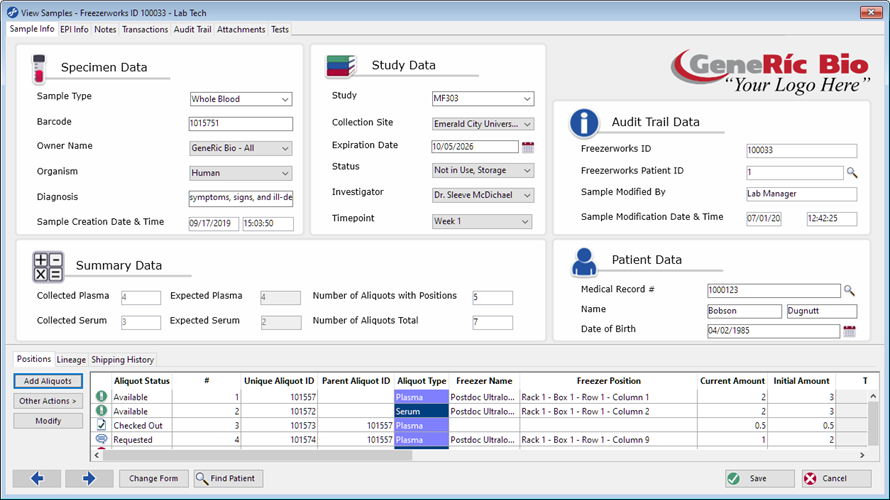
Task: Click the Freezerworks Patient ID search magnifier
Action: (851, 172)
